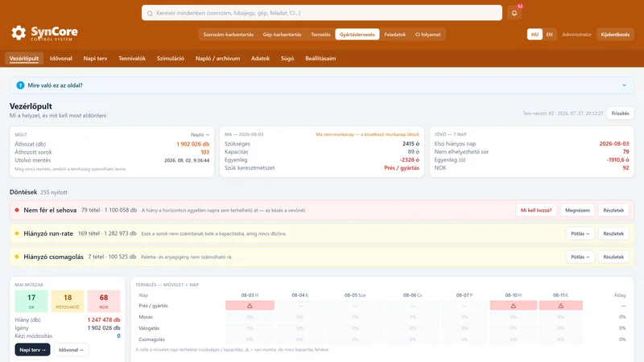This screenshot has width=644, height=362.
Task: Select Gyártástervezés module
Action: point(357,35)
